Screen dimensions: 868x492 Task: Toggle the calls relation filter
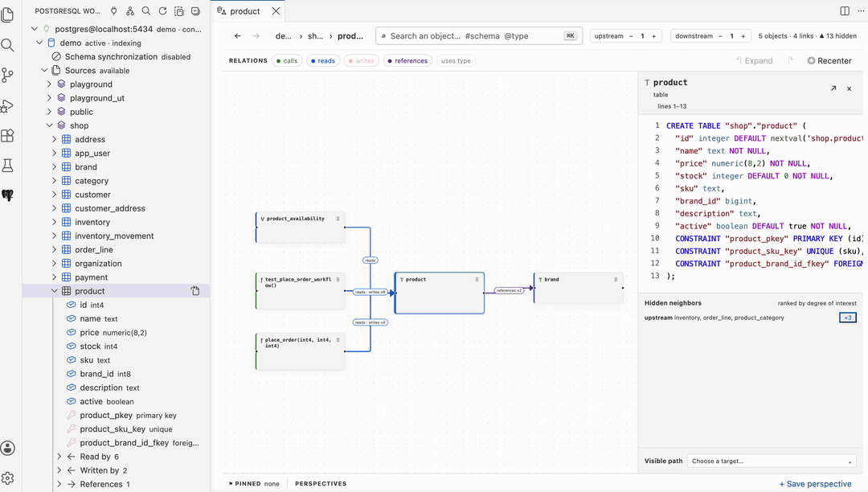point(287,61)
